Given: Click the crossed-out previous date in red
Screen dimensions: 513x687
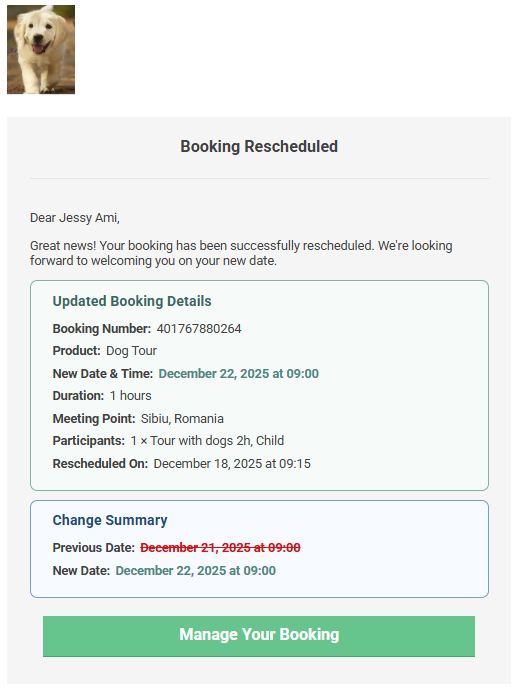Looking at the screenshot, I should 220,548.
